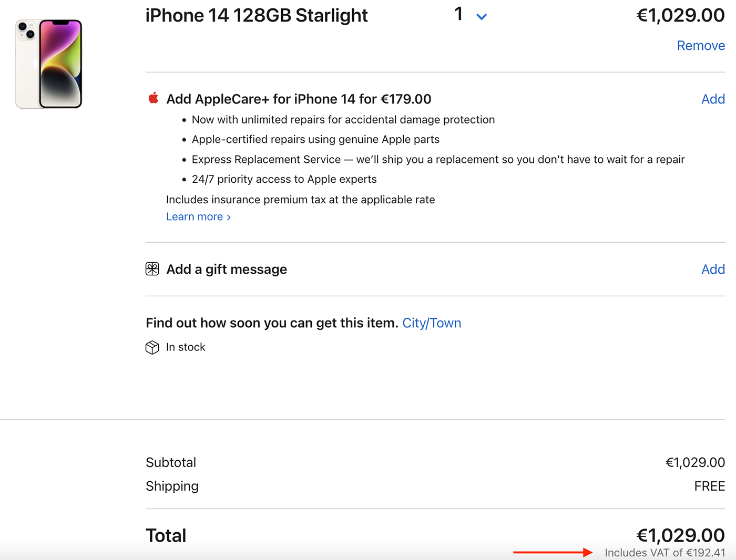Click the In stock package icon
The width and height of the screenshot is (736, 560).
coord(152,347)
